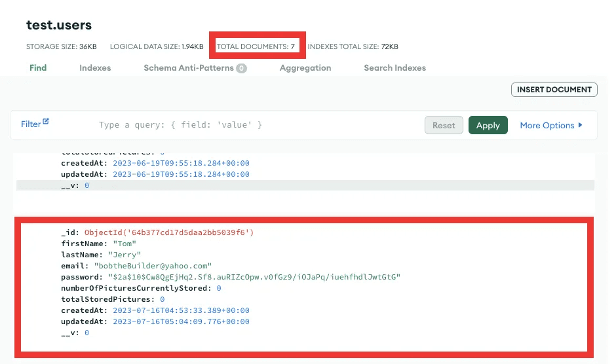Select the Search Indexes tab
616x364 pixels.
click(x=395, y=68)
